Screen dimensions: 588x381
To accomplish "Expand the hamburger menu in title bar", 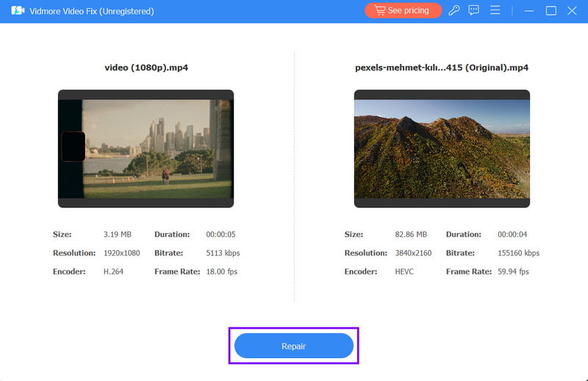I will [495, 11].
